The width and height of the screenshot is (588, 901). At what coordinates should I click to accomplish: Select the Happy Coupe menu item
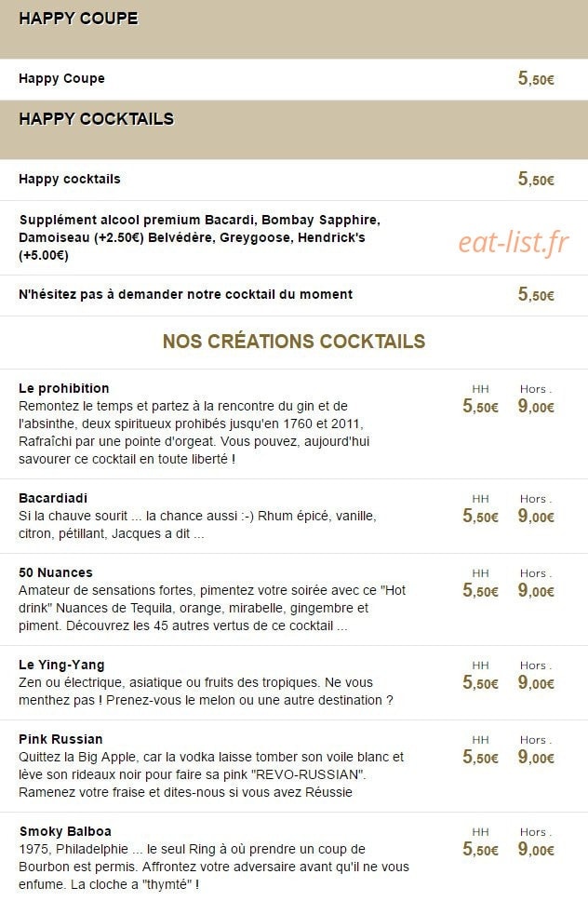[62, 78]
